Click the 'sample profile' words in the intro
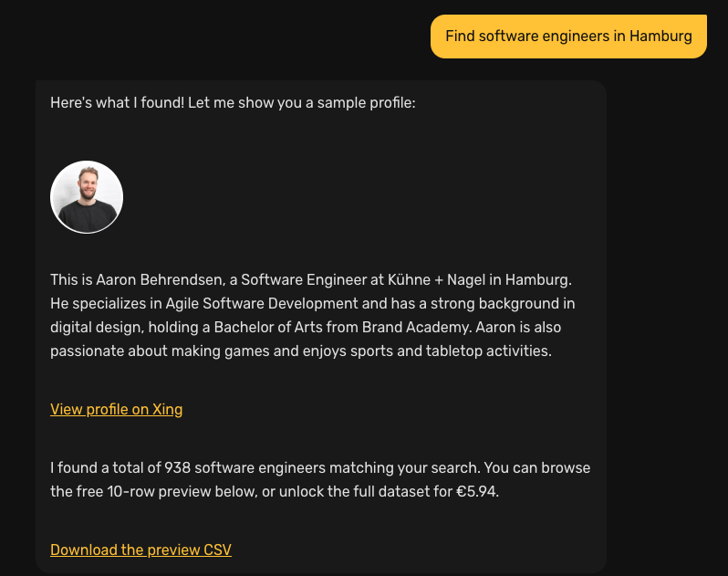The width and height of the screenshot is (728, 576). (x=368, y=102)
